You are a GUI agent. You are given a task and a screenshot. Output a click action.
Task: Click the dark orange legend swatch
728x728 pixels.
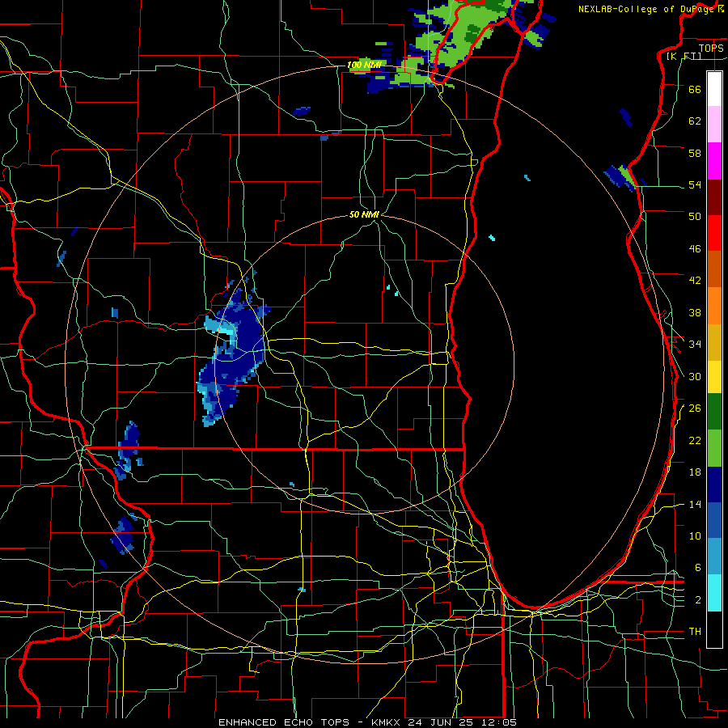(714, 269)
